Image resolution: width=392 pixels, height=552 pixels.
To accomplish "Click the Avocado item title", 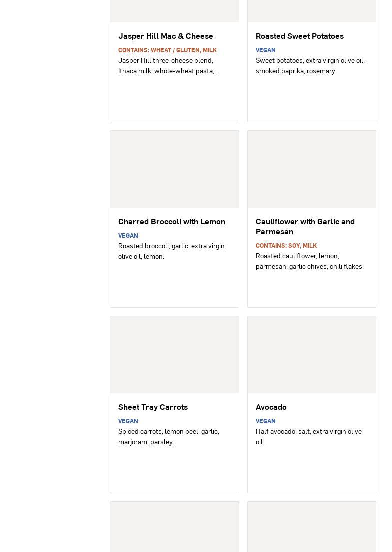I will (x=271, y=407).
